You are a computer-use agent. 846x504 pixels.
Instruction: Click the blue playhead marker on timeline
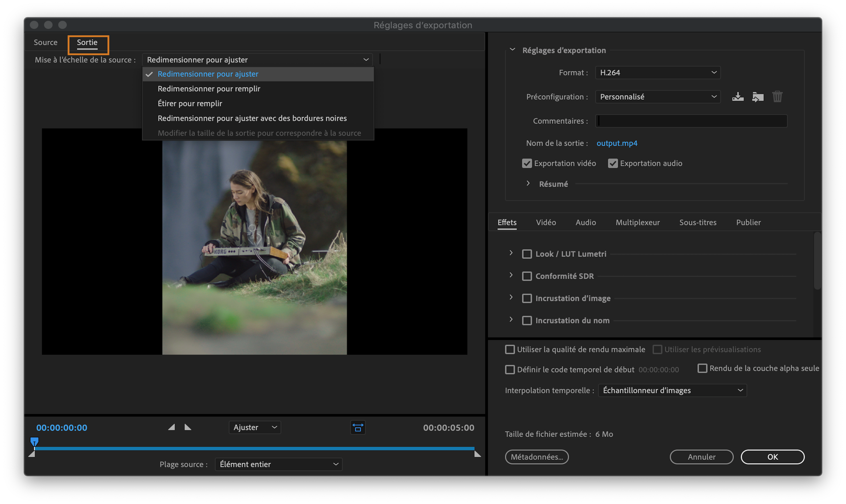[x=34, y=441]
